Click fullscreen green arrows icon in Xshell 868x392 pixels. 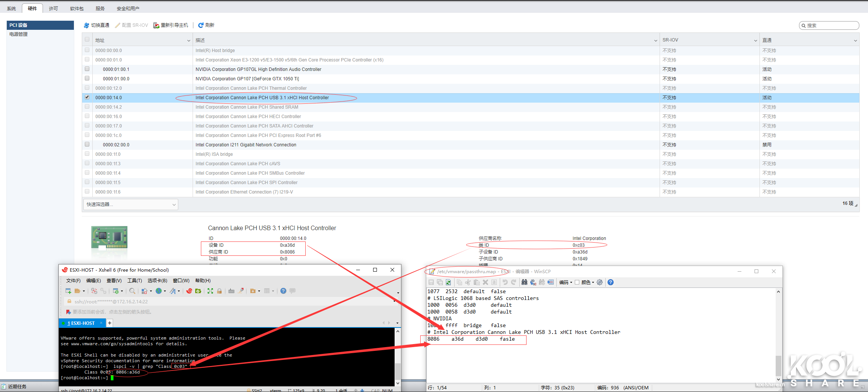point(210,291)
